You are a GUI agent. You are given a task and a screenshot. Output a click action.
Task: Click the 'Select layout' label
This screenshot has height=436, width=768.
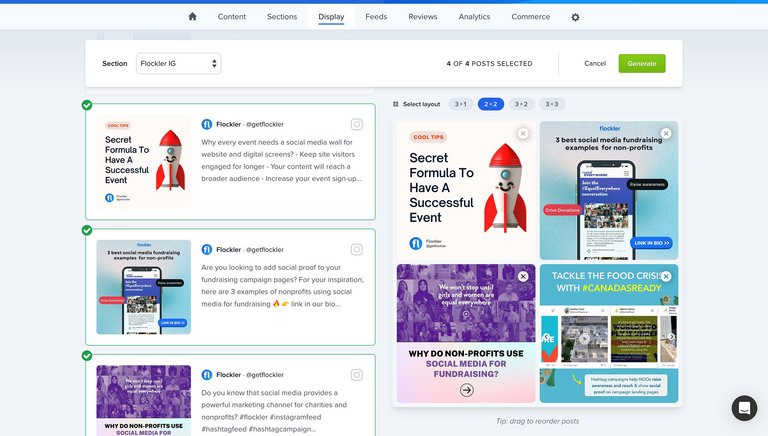tap(422, 104)
